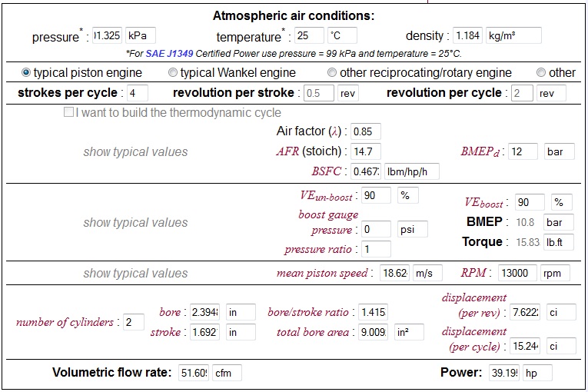
Task: Select the 'other' engine type radio button
Action: click(x=541, y=72)
